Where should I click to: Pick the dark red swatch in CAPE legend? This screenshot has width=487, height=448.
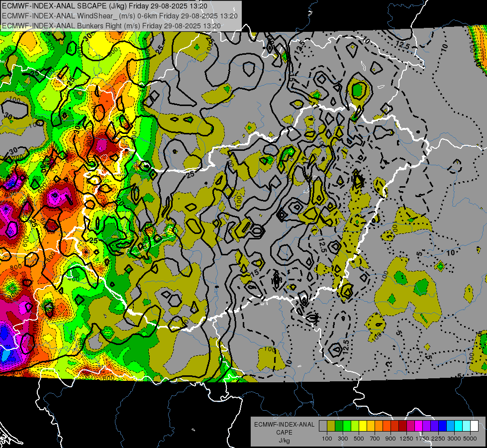click(x=403, y=426)
